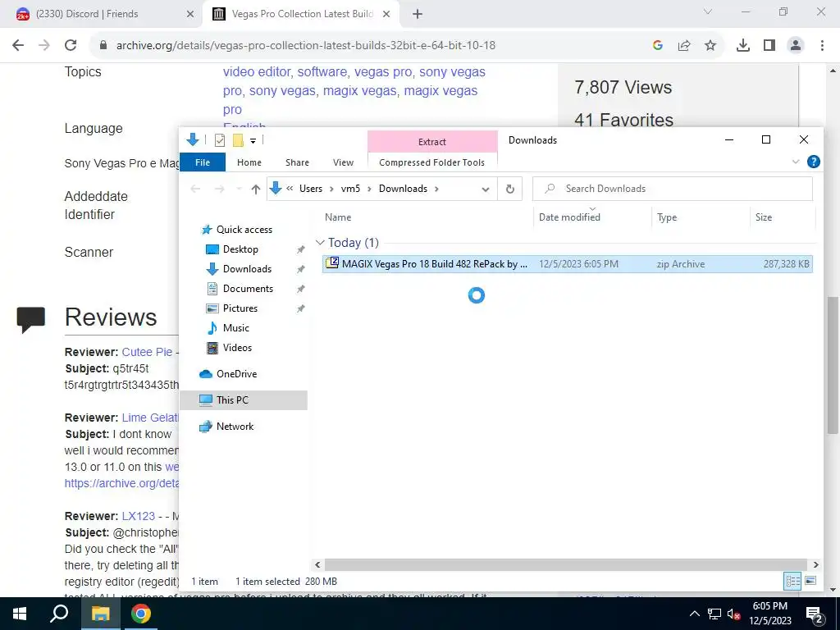Expand chevron after Downloads breadcrumb
840x630 pixels.
coord(436,189)
